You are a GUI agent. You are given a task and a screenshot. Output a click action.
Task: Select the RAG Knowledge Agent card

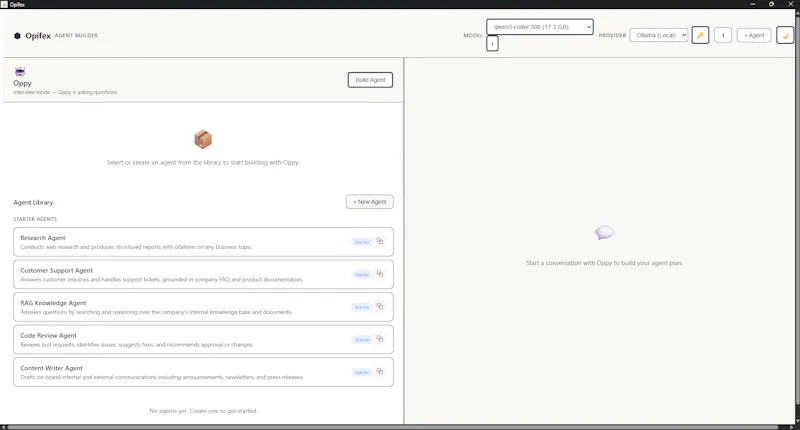[203, 307]
